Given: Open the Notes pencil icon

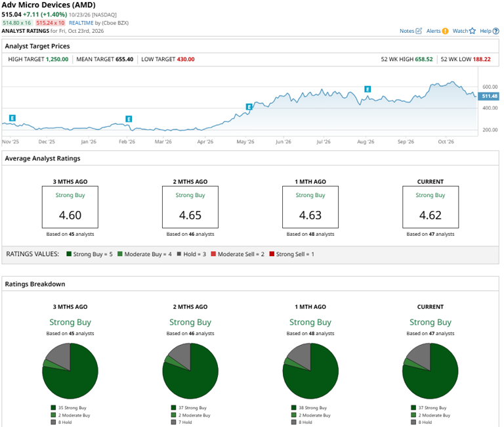Looking at the screenshot, I should tap(419, 31).
